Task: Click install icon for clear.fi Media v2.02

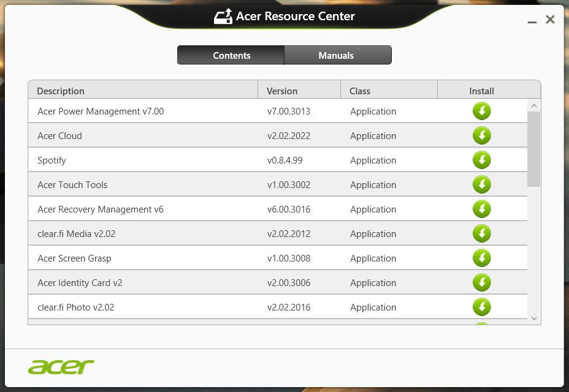Action: pos(481,233)
